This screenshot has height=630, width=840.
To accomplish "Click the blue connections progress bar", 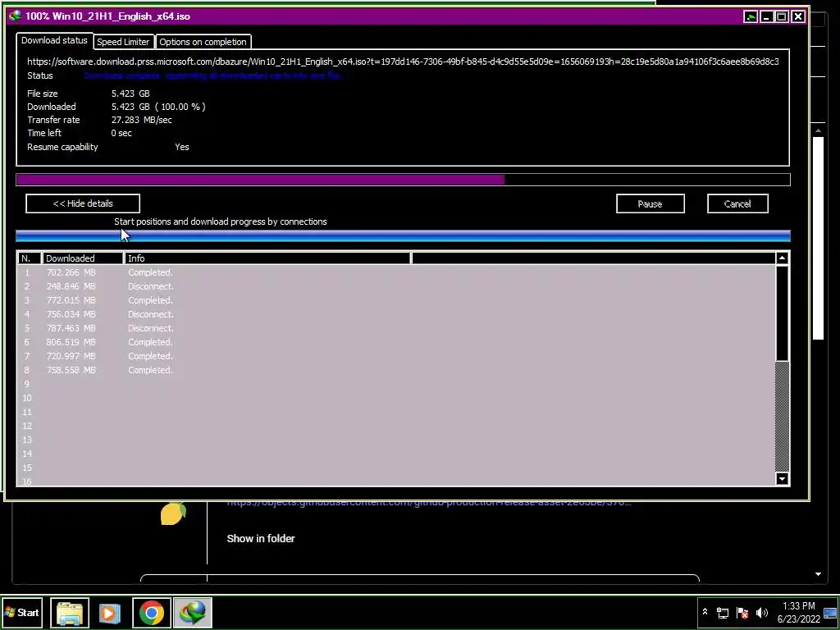I will point(403,235).
